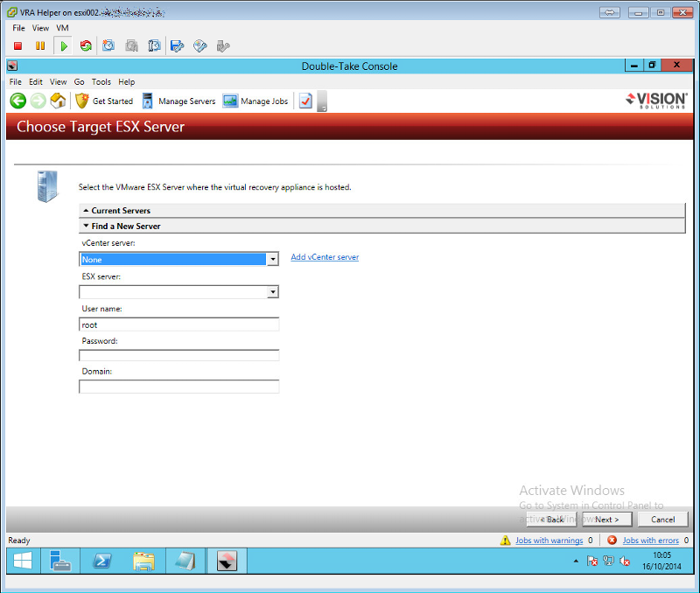
Task: Open Server Manager from the taskbar
Action: click(60, 561)
